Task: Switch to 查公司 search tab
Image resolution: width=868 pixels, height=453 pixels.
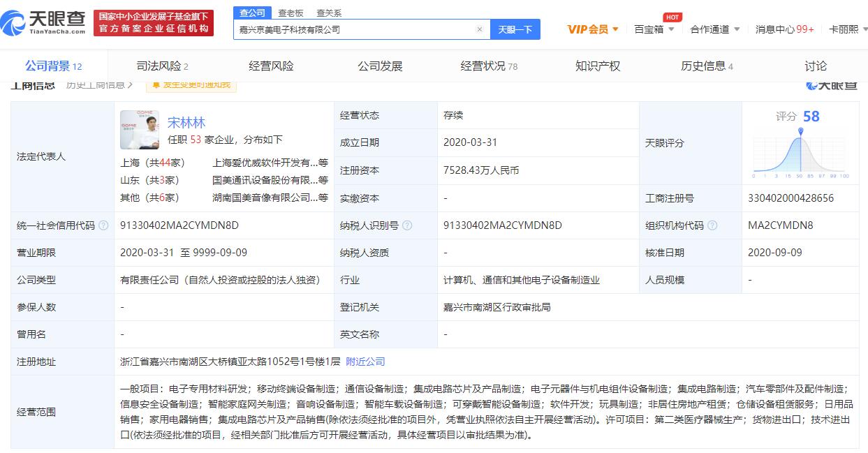Action: 252,13
